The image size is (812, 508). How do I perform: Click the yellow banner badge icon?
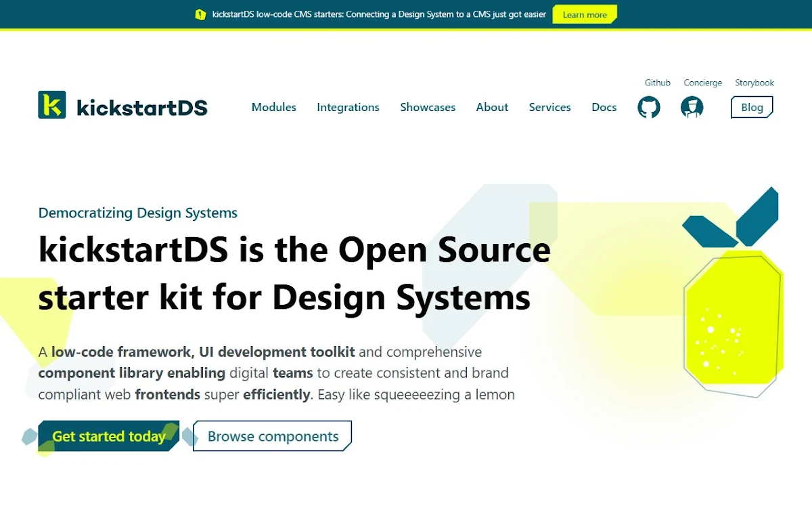point(200,14)
